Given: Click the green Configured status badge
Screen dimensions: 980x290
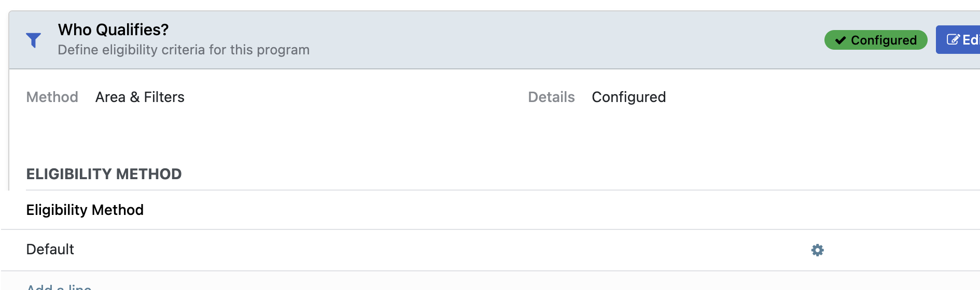Looking at the screenshot, I should point(875,40).
